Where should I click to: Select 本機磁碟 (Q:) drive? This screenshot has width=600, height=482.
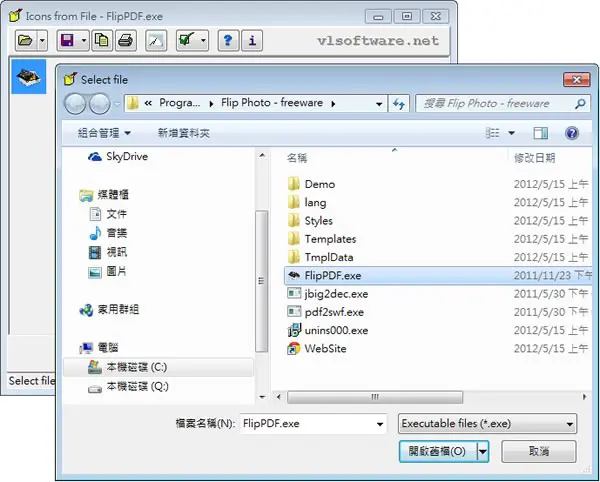128,386
